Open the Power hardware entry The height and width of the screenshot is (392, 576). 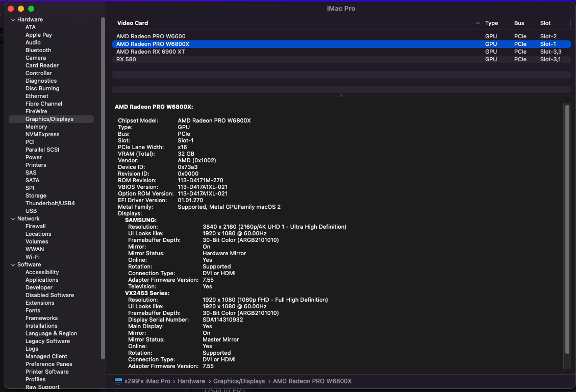point(34,158)
